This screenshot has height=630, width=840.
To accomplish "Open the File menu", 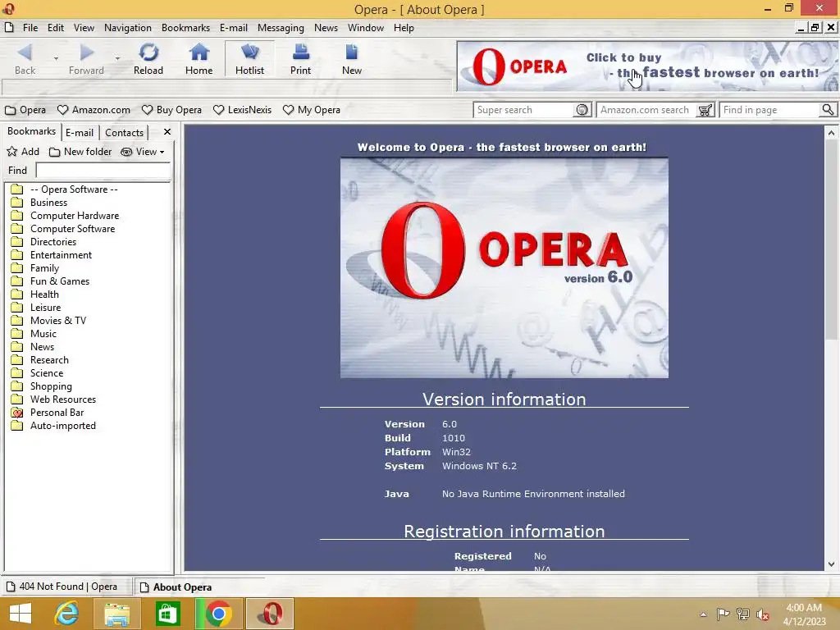I will (30, 28).
